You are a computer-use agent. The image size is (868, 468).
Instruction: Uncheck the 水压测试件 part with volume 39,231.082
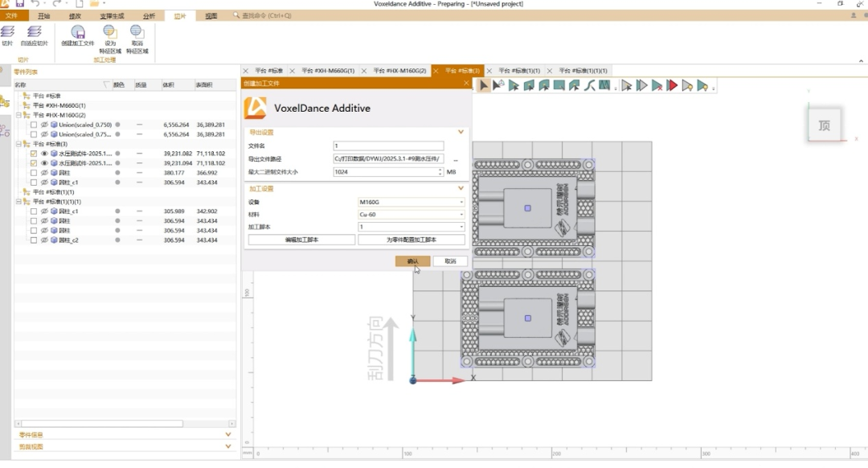tap(34, 154)
